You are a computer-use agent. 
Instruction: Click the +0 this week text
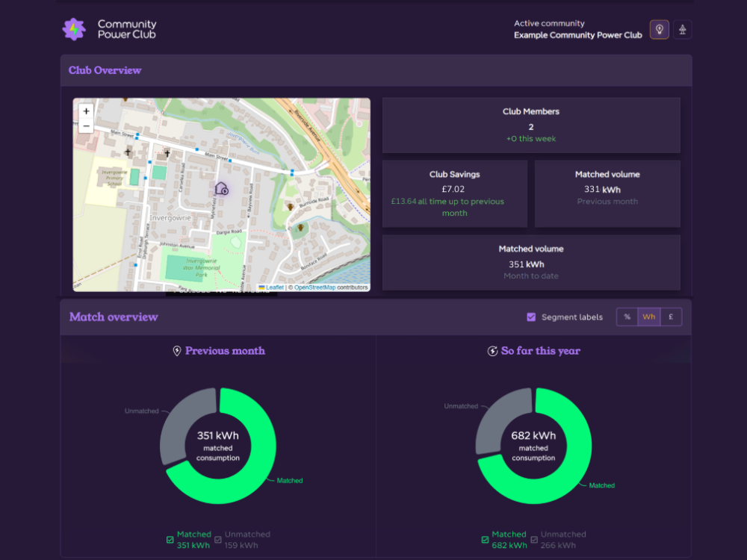click(531, 139)
